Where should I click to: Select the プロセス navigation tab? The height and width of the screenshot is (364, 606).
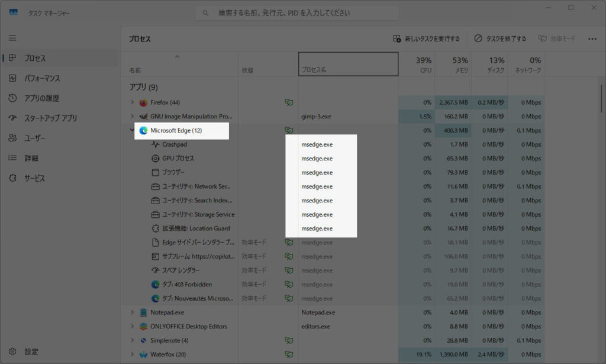[60, 58]
